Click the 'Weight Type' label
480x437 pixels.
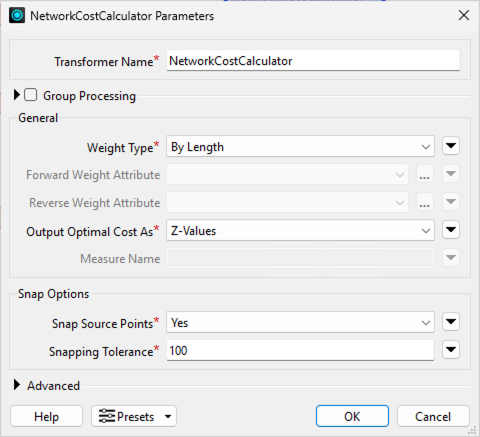point(120,148)
